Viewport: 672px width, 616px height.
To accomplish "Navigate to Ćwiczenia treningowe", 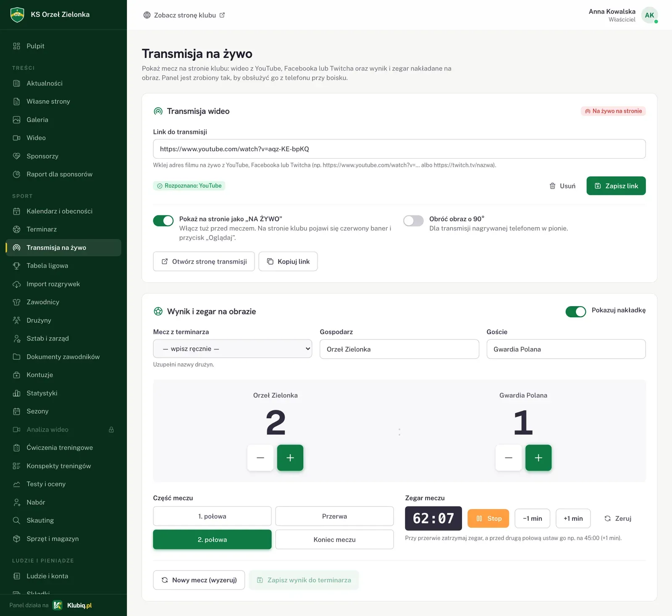I will click(x=63, y=448).
